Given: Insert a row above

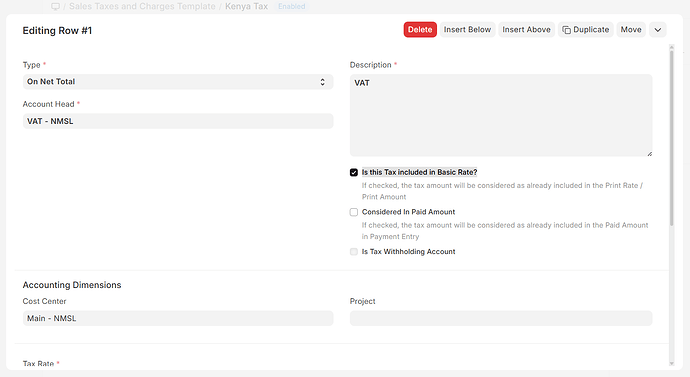Looking at the screenshot, I should click(x=526, y=29).
